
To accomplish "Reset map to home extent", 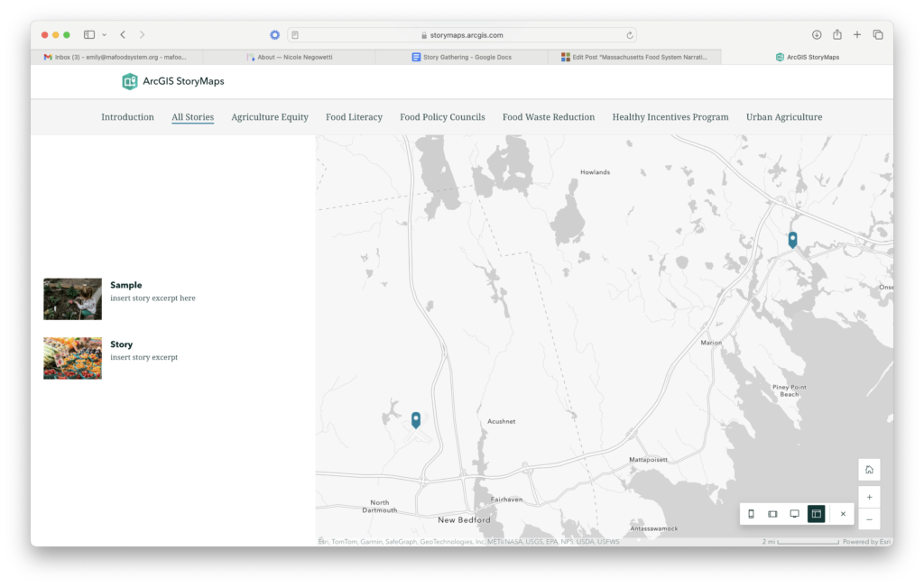I will pyautogui.click(x=869, y=470).
